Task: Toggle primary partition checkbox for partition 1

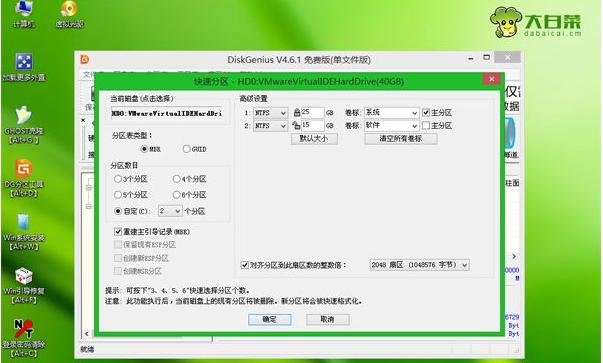Action: pyautogui.click(x=426, y=113)
